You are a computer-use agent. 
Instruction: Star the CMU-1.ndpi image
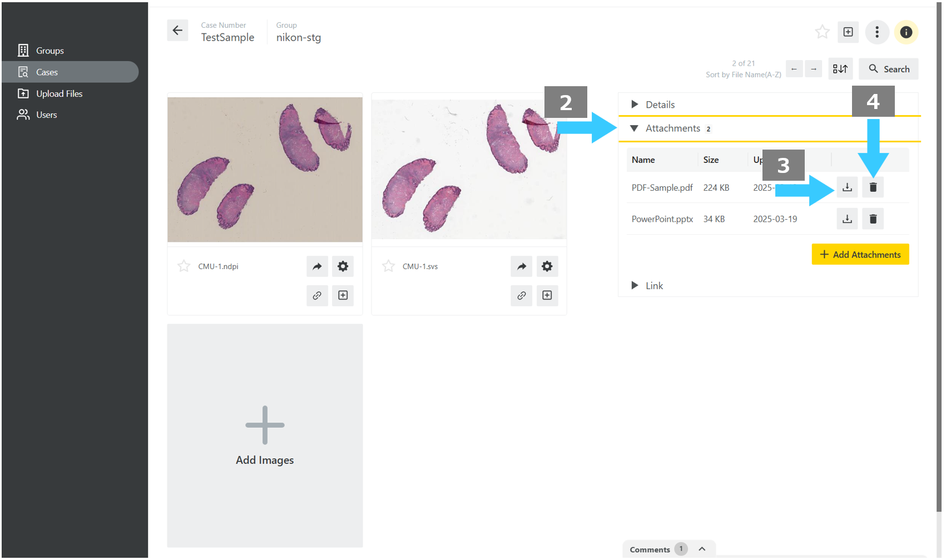pyautogui.click(x=184, y=266)
